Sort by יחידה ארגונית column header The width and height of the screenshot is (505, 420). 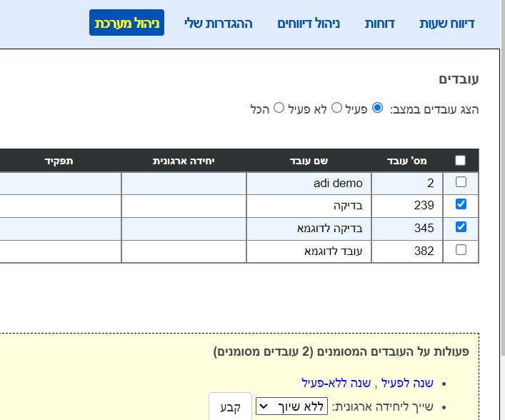(x=184, y=161)
